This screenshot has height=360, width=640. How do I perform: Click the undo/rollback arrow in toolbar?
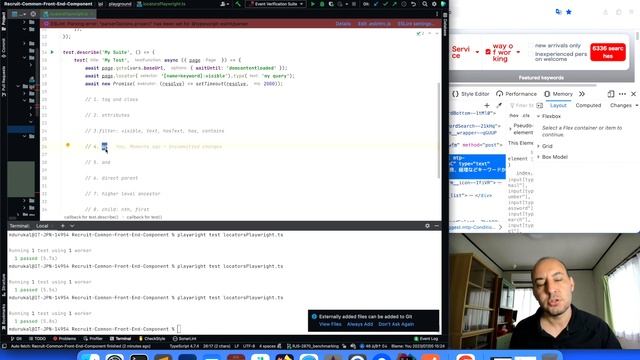click(x=413, y=4)
